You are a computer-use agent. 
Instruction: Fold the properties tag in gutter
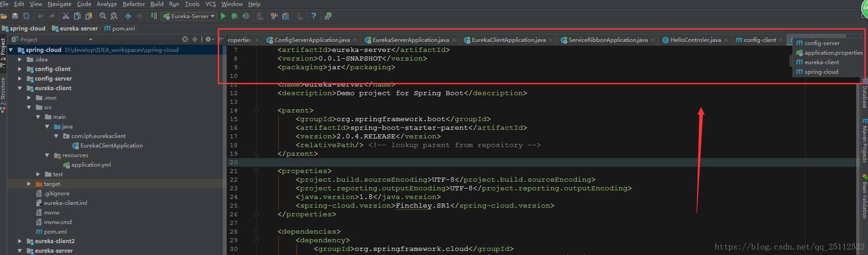click(x=256, y=171)
